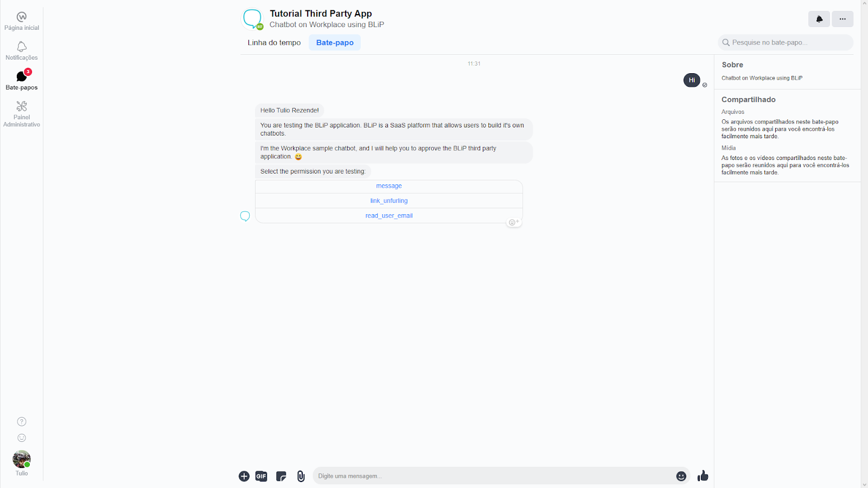Select the message permission option
This screenshot has width=868, height=488.
[x=389, y=186]
